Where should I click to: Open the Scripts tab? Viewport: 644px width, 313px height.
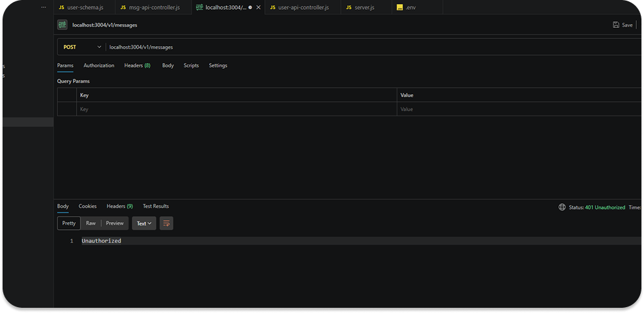tap(191, 66)
